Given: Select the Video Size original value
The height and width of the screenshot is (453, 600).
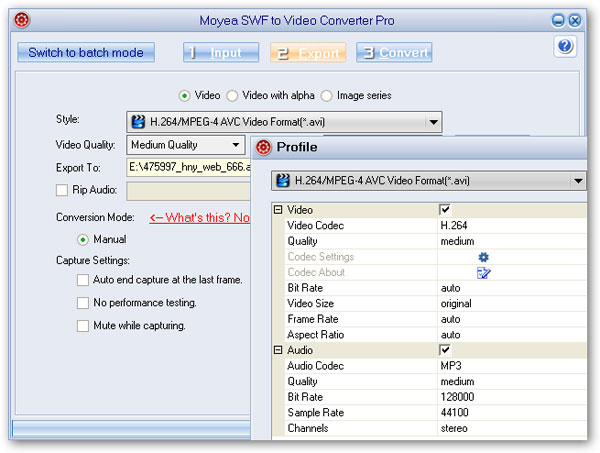Looking at the screenshot, I should pos(456,303).
